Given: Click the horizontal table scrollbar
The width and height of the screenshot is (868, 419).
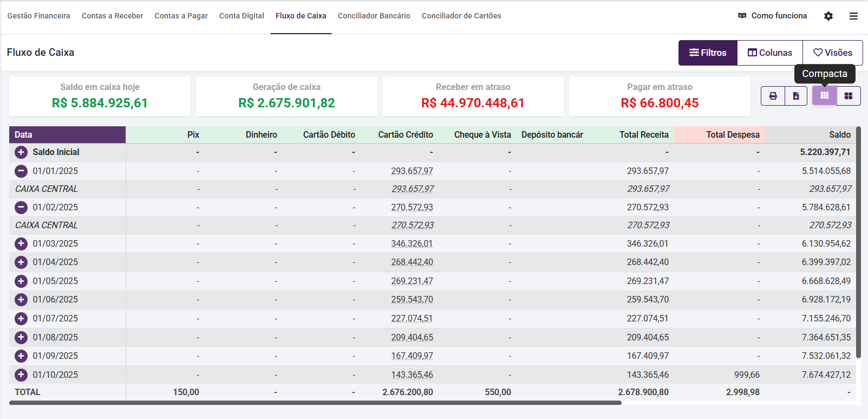Looking at the screenshot, I should pyautogui.click(x=315, y=403).
